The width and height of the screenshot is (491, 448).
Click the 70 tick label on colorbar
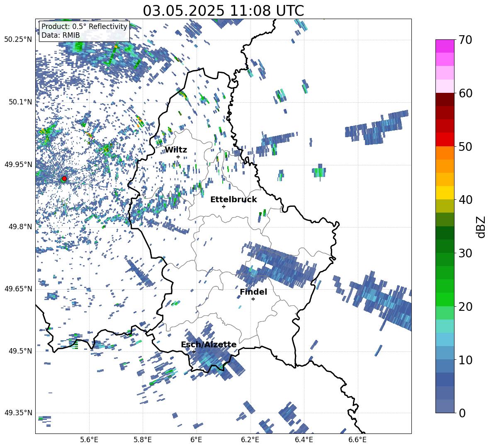[x=465, y=40]
